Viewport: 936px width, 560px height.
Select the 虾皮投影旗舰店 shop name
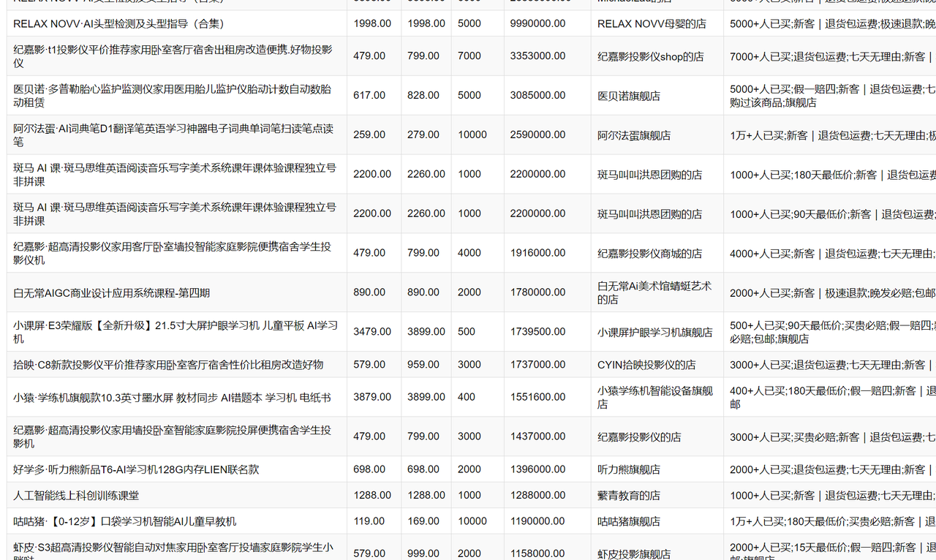634,554
